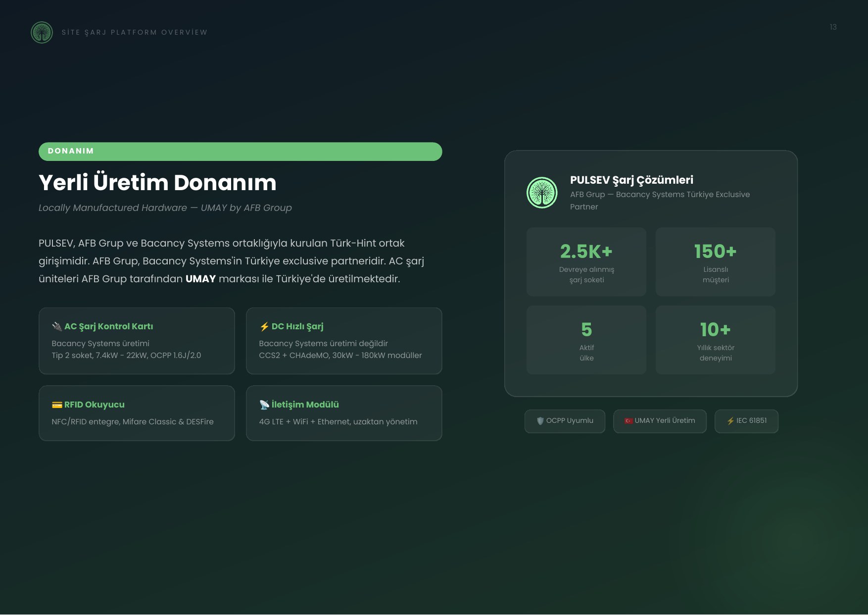868x615 pixels.
Task: Open the İletişim Modülü card title
Action: pos(305,405)
